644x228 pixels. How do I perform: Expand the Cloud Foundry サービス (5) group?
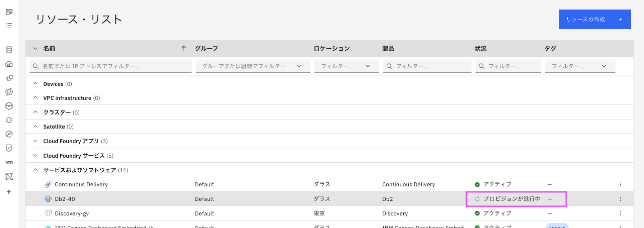coord(35,156)
